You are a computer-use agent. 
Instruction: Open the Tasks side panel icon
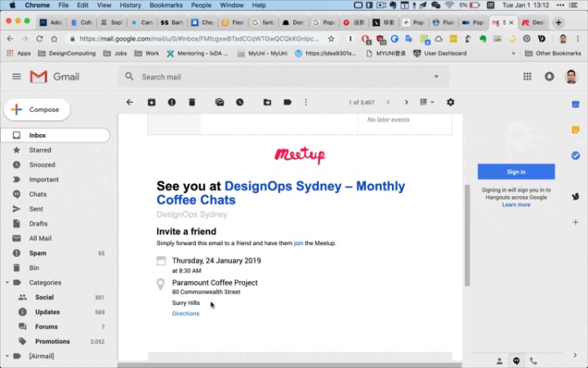point(575,155)
